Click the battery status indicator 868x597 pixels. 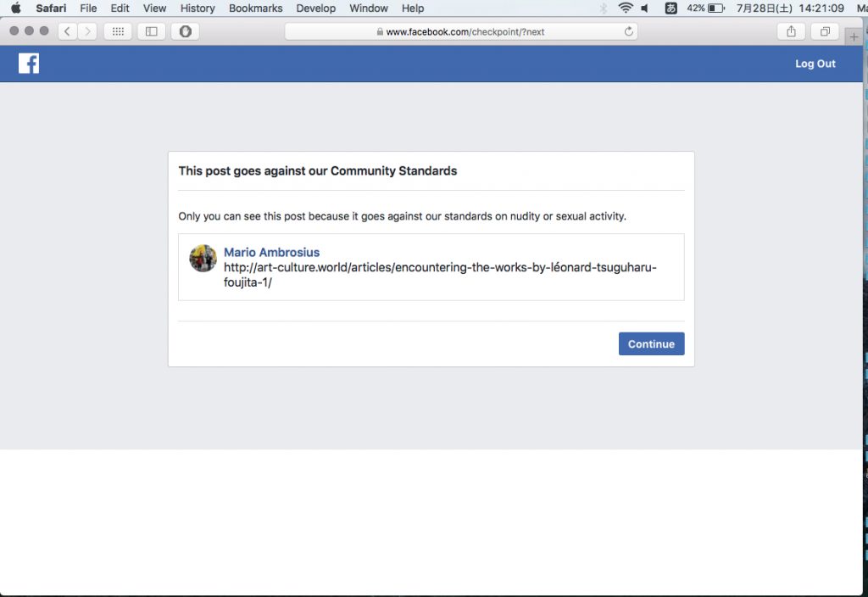point(706,8)
